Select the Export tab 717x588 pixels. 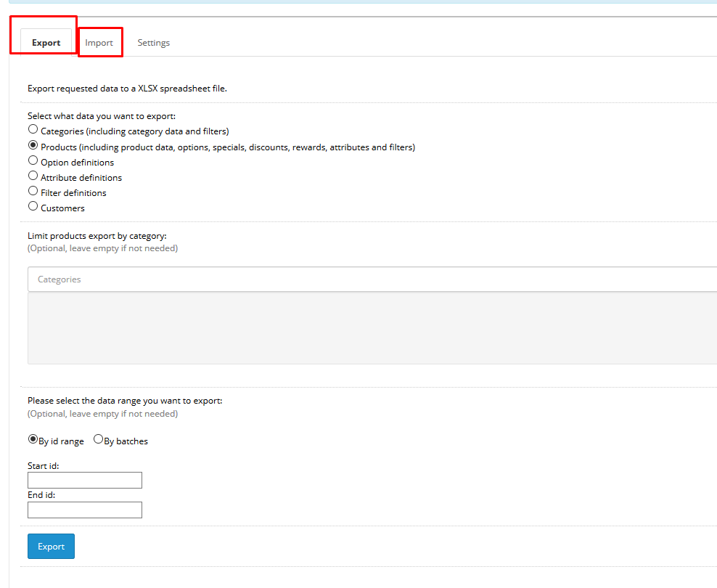(46, 43)
